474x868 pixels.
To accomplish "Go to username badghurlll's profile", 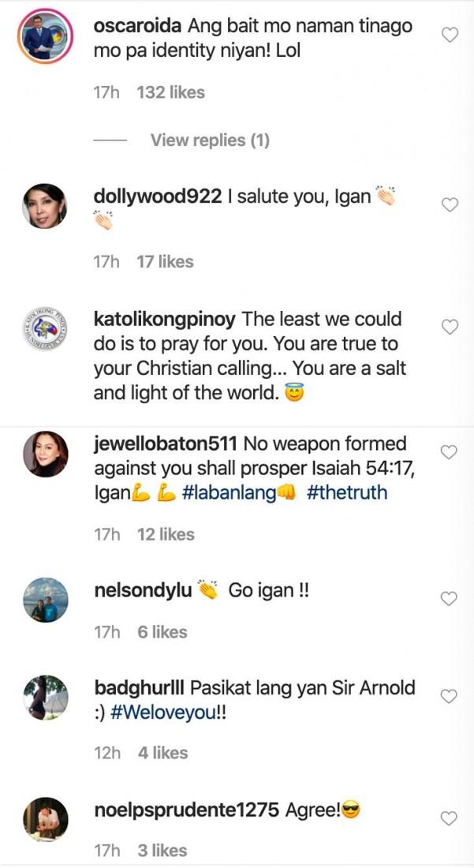I will click(x=140, y=687).
